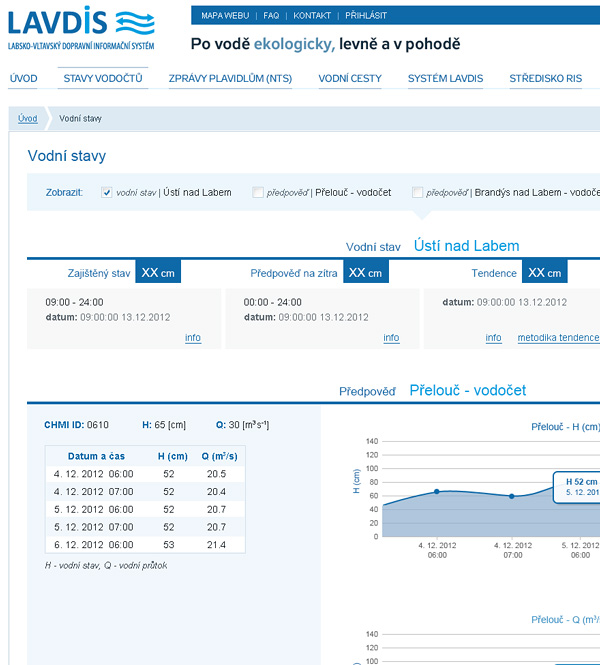
Task: Open metodika tendence link
Action: coord(558,338)
